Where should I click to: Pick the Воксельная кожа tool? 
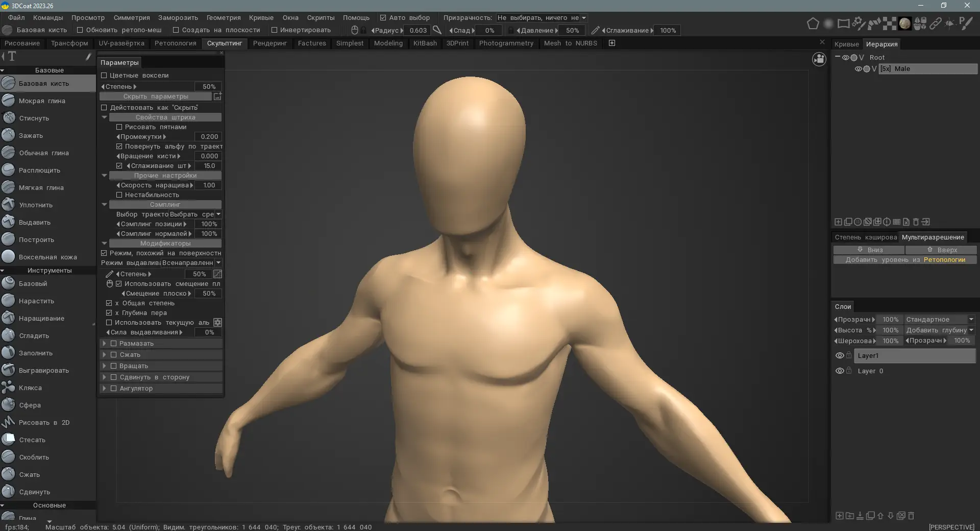coord(47,257)
